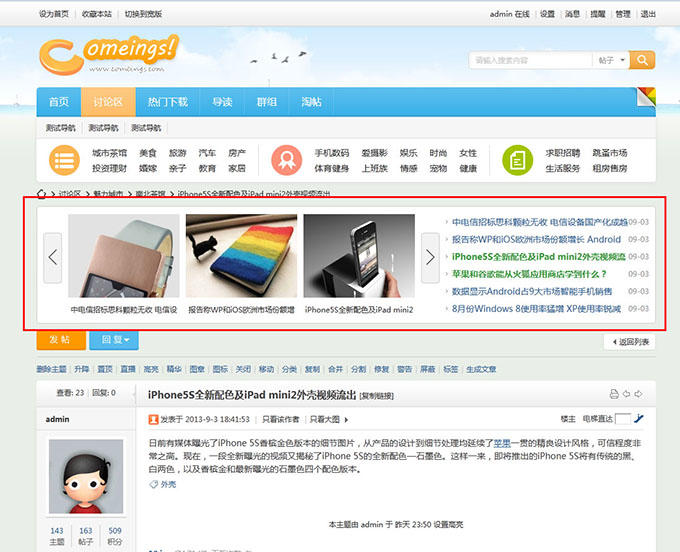Open the 群组 tab
The height and width of the screenshot is (552, 680).
click(267, 102)
